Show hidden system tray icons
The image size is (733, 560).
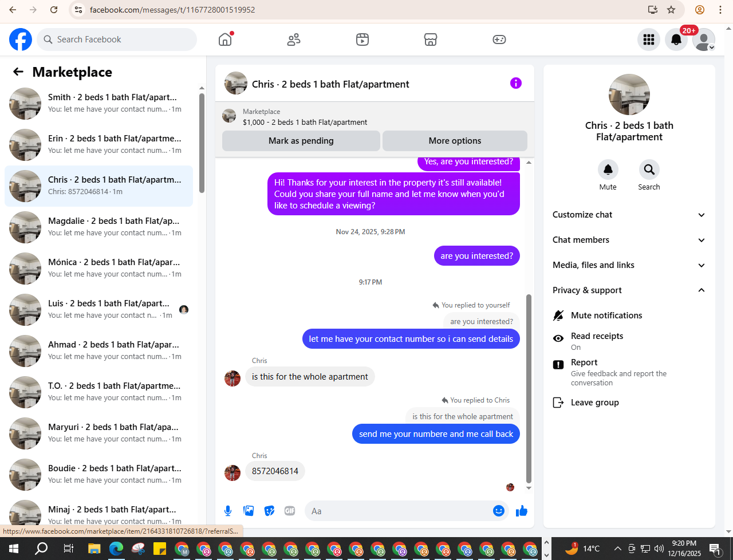pyautogui.click(x=617, y=549)
